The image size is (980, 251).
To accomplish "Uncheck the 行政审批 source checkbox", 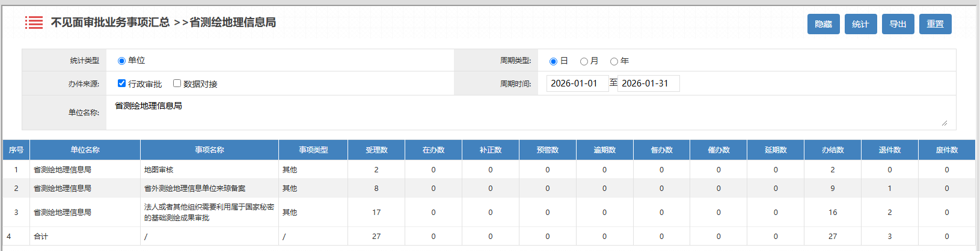I will coord(121,83).
